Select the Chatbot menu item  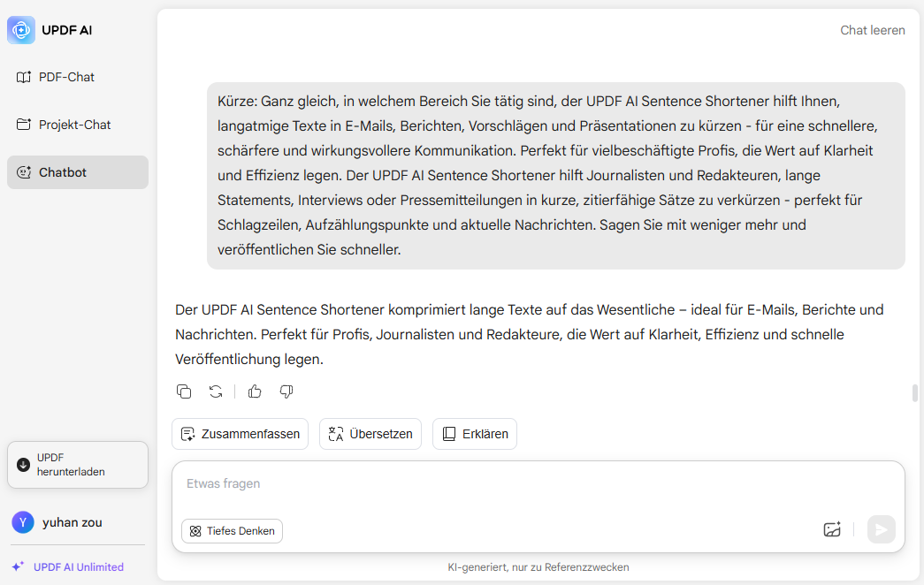(x=77, y=172)
